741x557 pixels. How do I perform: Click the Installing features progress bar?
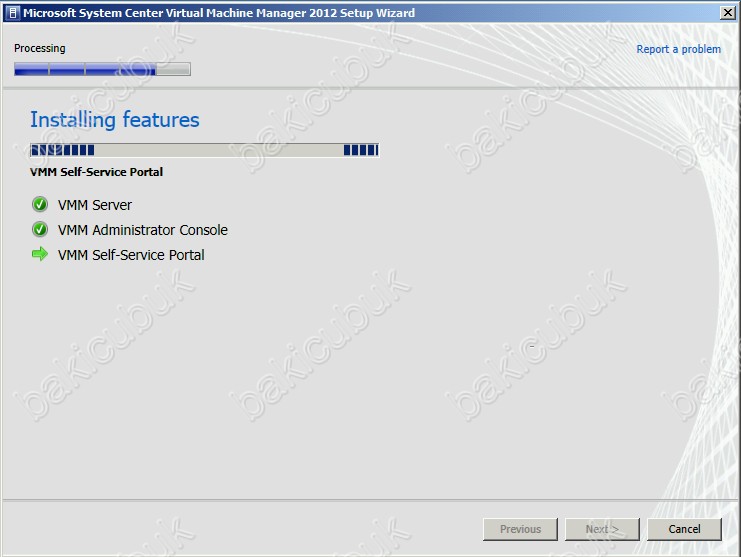(x=204, y=150)
